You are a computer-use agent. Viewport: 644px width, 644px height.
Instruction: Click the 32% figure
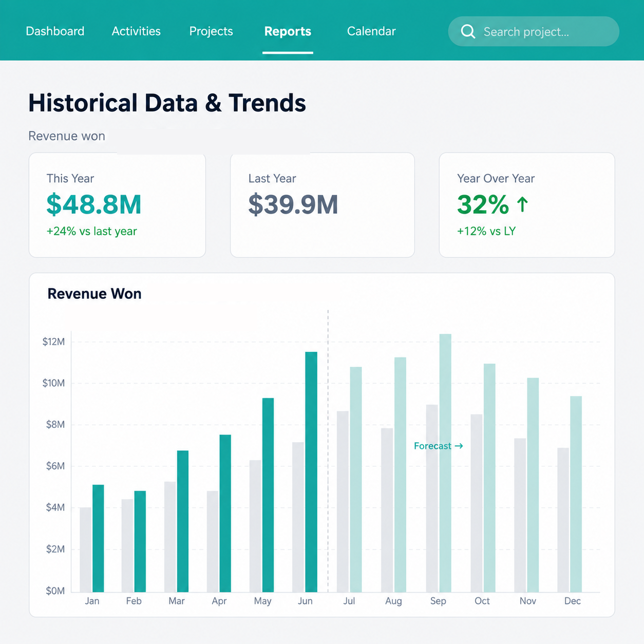coord(483,204)
